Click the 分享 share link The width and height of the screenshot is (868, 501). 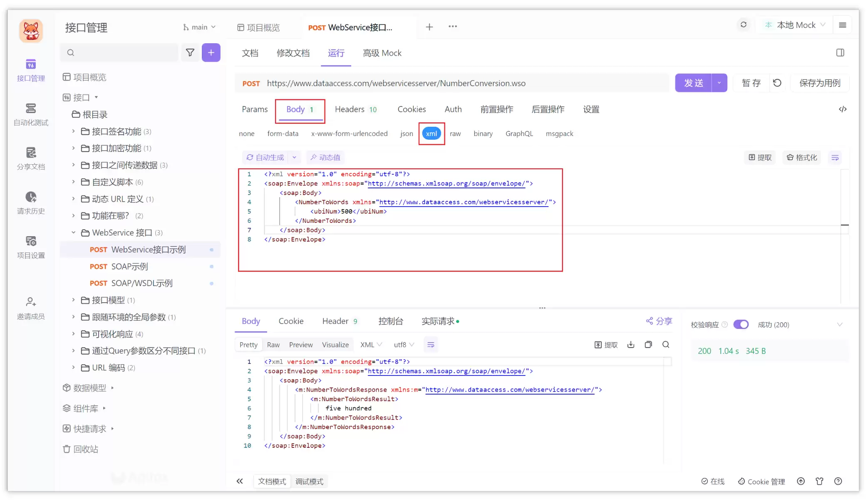tap(659, 321)
